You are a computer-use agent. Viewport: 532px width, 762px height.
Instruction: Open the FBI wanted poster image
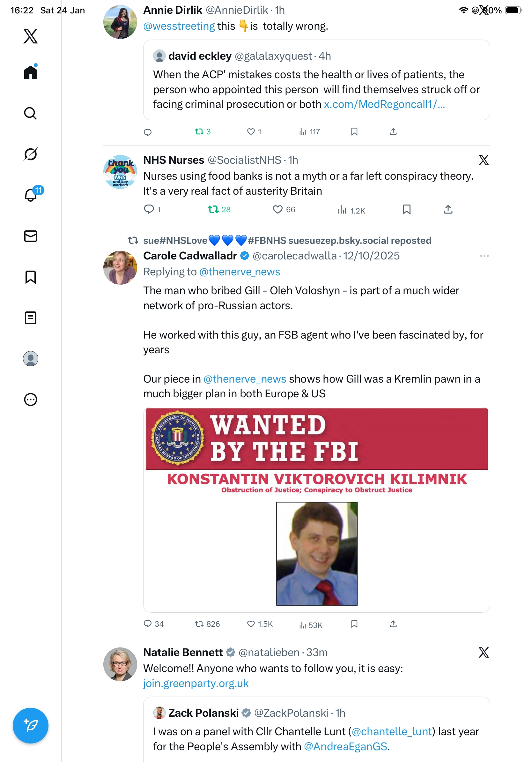pyautogui.click(x=316, y=510)
